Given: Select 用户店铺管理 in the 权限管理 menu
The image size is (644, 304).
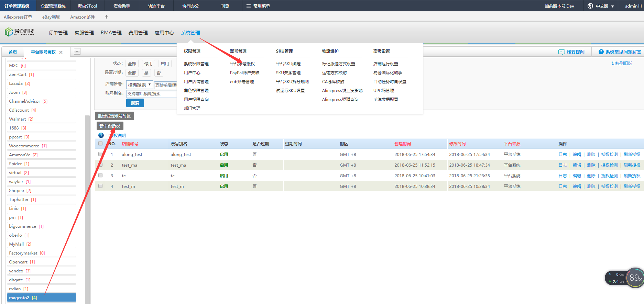Looking at the screenshot, I should click(196, 82).
